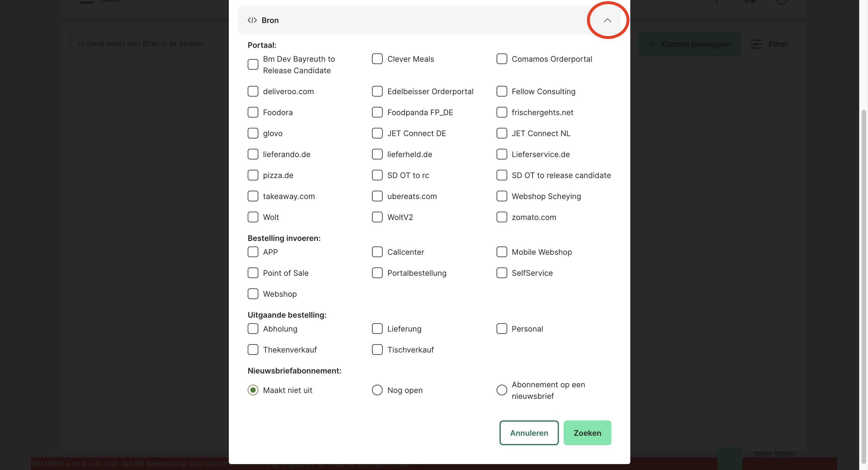The width and height of the screenshot is (868, 470).
Task: Check the Callcenter order entry option
Action: [x=377, y=252]
